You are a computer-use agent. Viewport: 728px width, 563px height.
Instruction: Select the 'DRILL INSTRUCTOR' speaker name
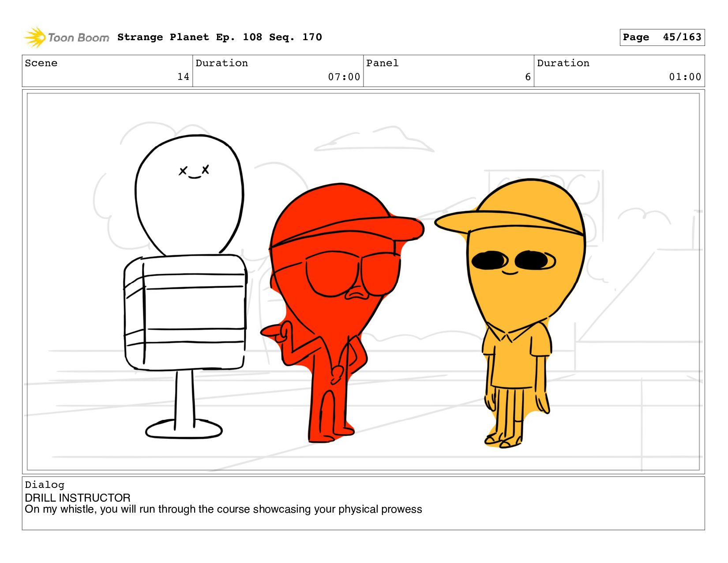(x=78, y=498)
